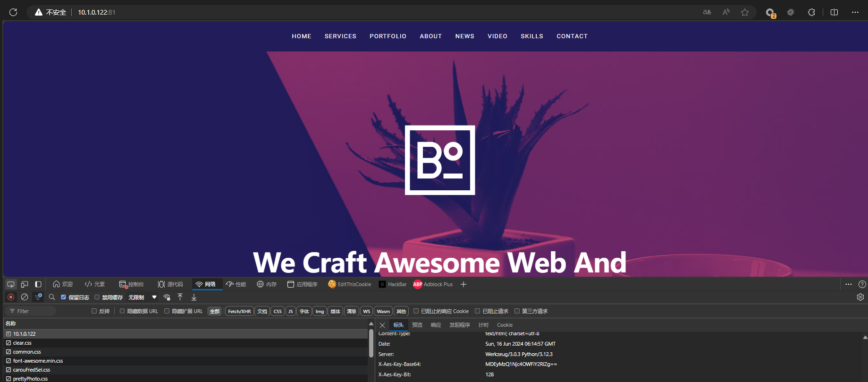Add another tool with plus icon
Viewport: 868px width, 382px height.
tap(463, 284)
